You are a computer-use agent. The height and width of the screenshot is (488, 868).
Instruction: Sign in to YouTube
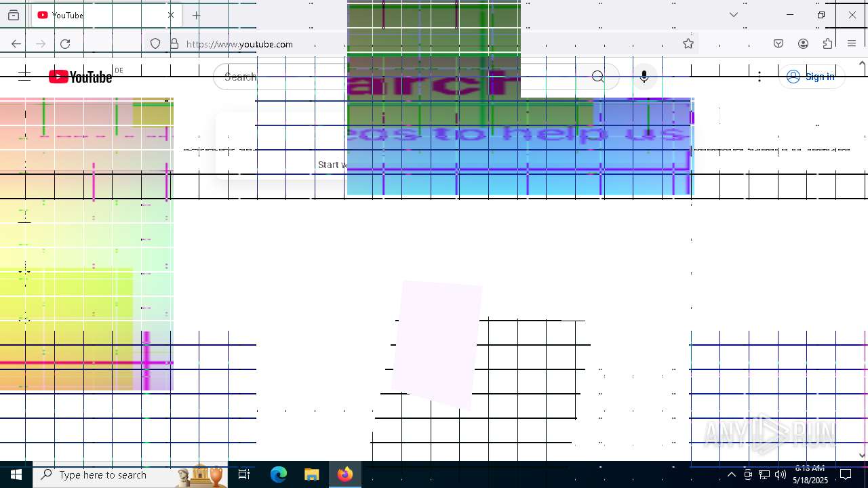pos(810,77)
